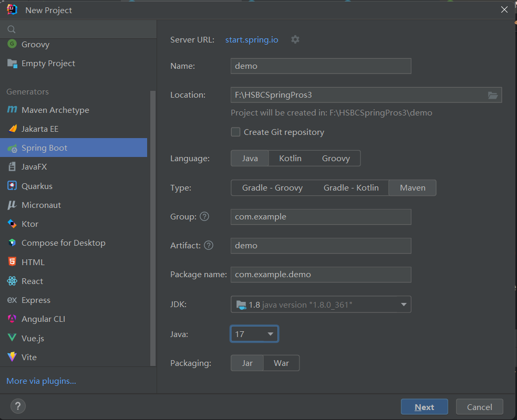Set packaging to War
Screen dimensions: 517x420
tap(281, 363)
